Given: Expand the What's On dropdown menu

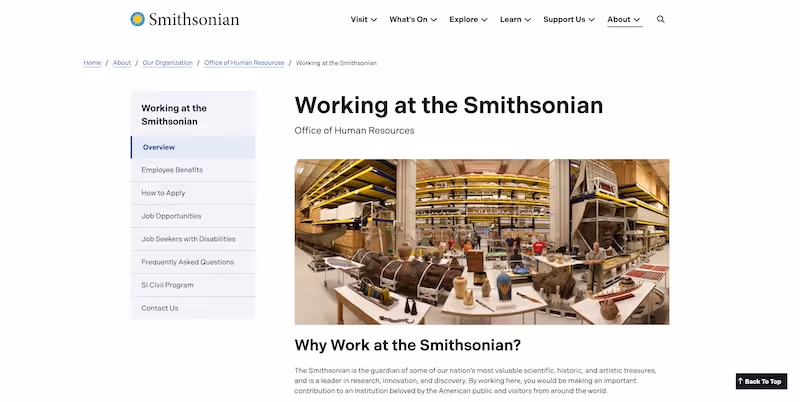Looking at the screenshot, I should pyautogui.click(x=413, y=19).
